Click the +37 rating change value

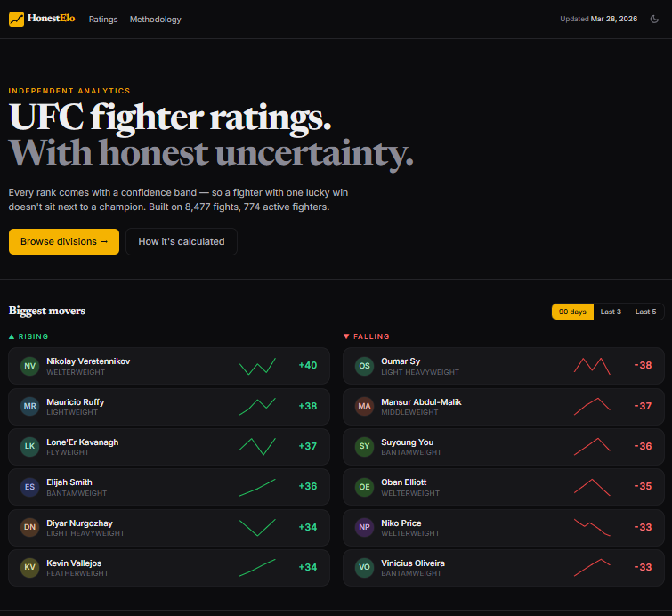coord(308,446)
